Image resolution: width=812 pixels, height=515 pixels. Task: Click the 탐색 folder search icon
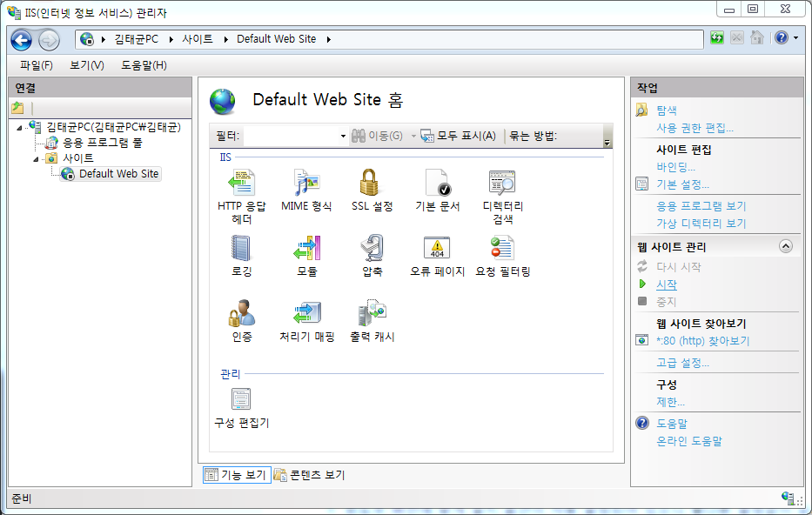point(641,110)
